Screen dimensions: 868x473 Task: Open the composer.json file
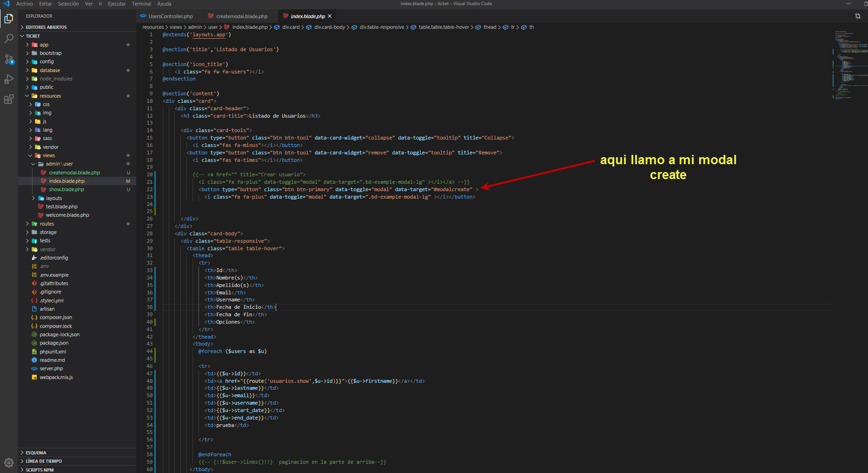(x=77, y=317)
